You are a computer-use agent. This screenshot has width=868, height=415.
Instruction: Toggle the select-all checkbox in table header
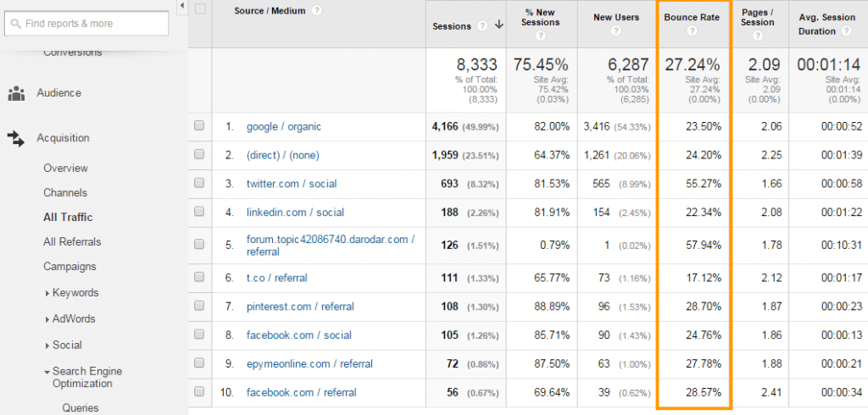[x=200, y=8]
